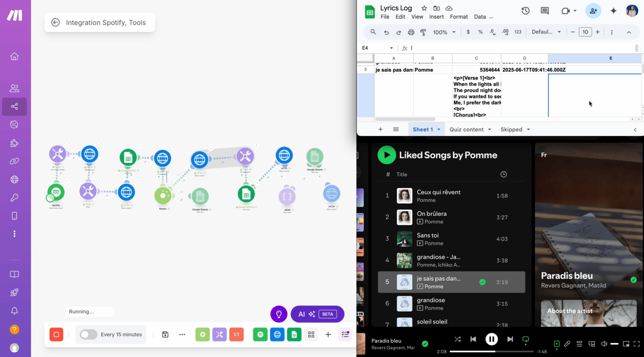Open Quiz content tab dropdown arrow
Image resolution: width=644 pixels, height=357 pixels.
tap(489, 130)
